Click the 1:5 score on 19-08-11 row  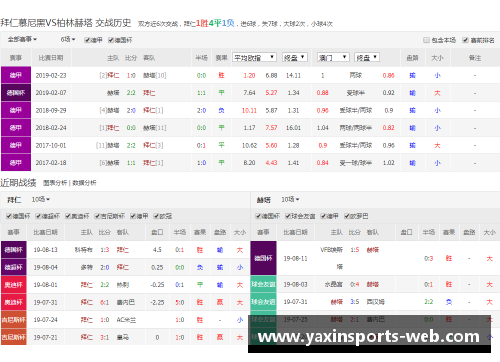click(x=355, y=250)
